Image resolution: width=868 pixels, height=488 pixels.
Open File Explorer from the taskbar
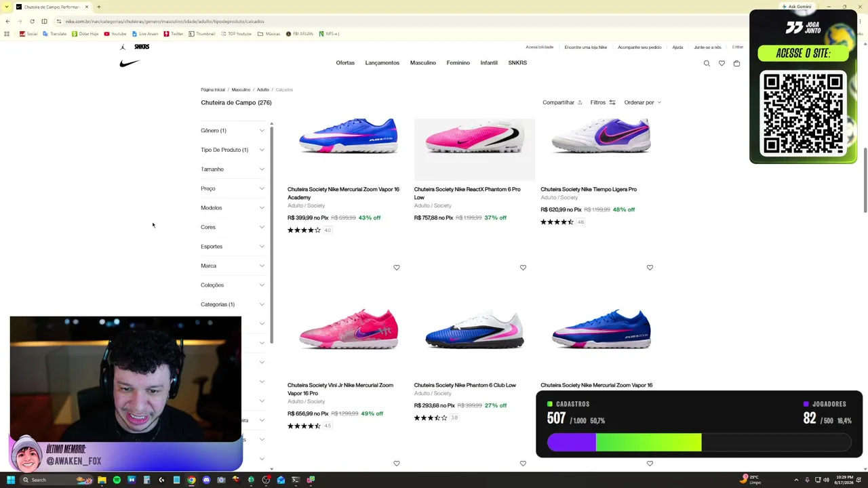[x=102, y=480]
